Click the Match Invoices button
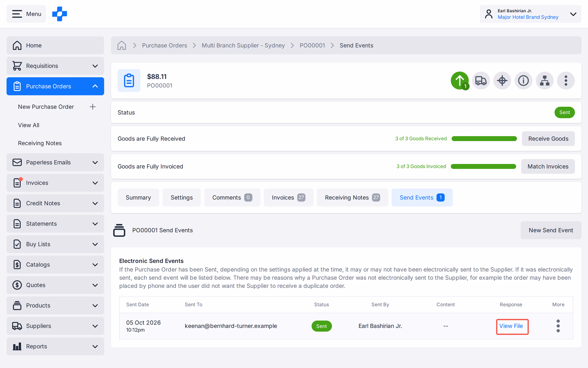 pos(548,166)
